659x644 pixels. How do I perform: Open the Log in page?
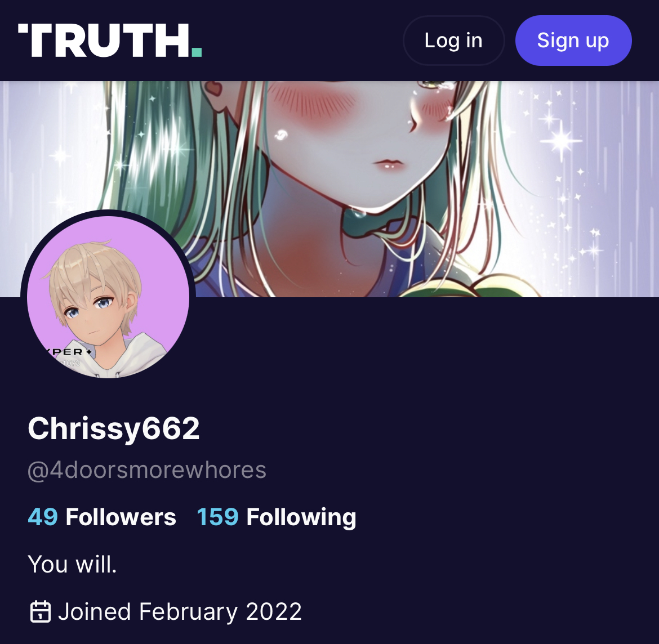(453, 41)
